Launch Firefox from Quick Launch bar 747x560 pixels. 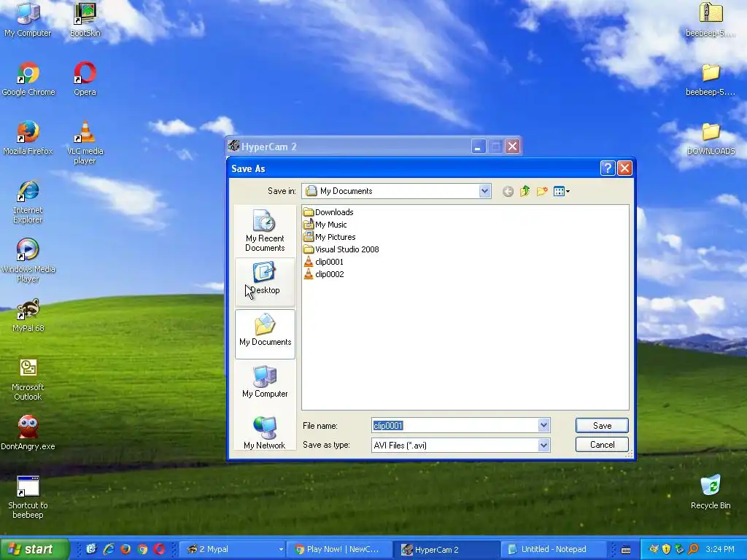pos(125,549)
